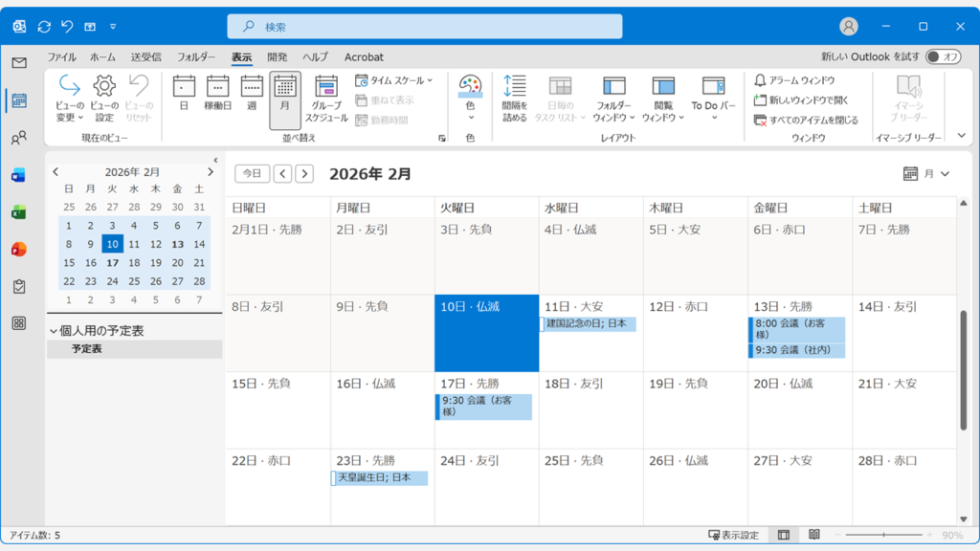Open the Alarm Window (アラーム ウィンドウ)
Image resolution: width=980 pixels, height=551 pixels.
802,82
